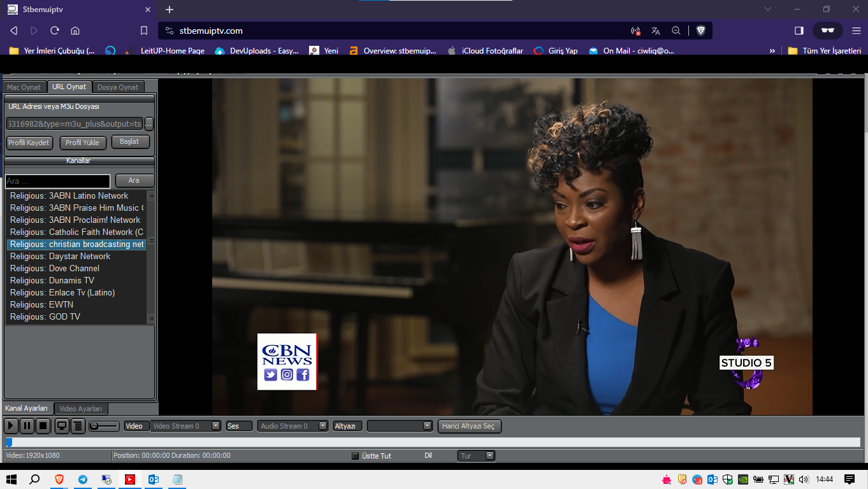Toggle the channel list panel icon

(x=78, y=426)
